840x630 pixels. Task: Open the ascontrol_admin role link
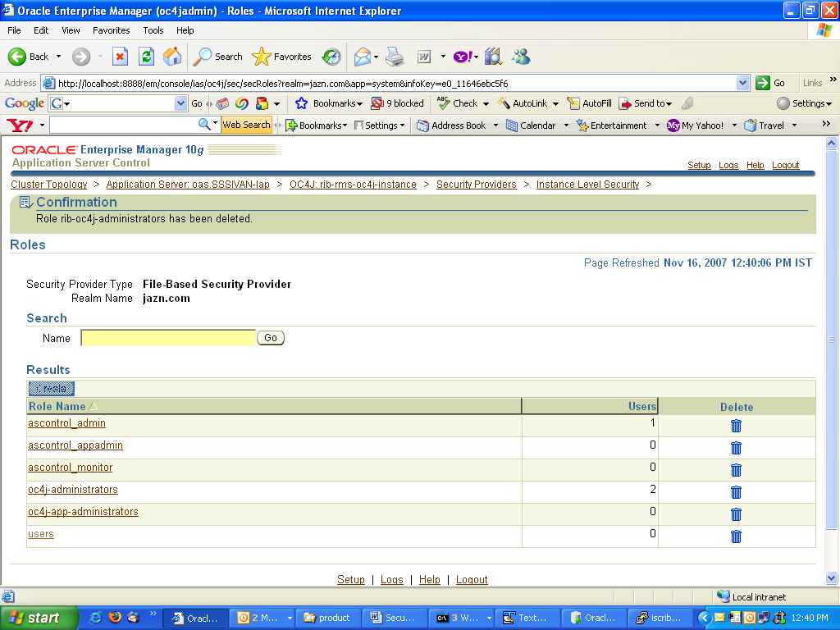click(66, 423)
